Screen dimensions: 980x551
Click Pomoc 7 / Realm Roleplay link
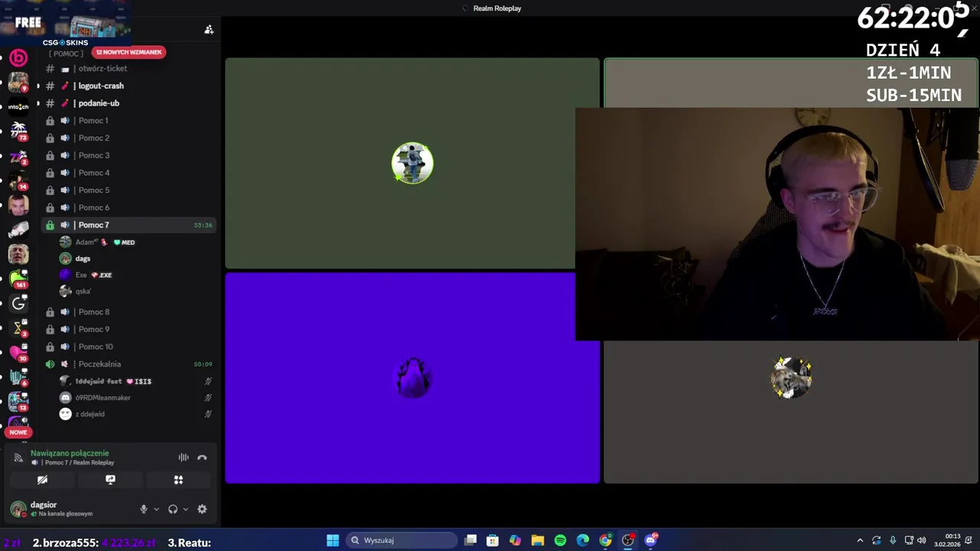(80, 463)
